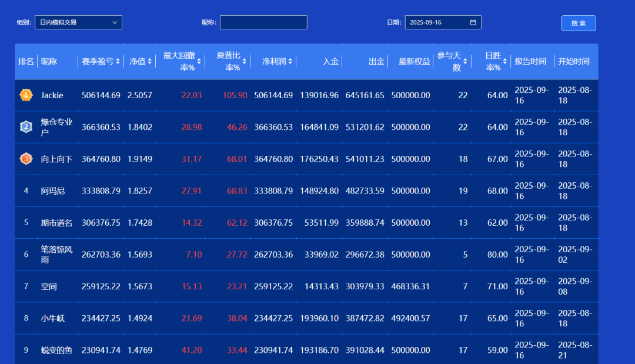Click the 最新权益 column header

[x=415, y=62]
